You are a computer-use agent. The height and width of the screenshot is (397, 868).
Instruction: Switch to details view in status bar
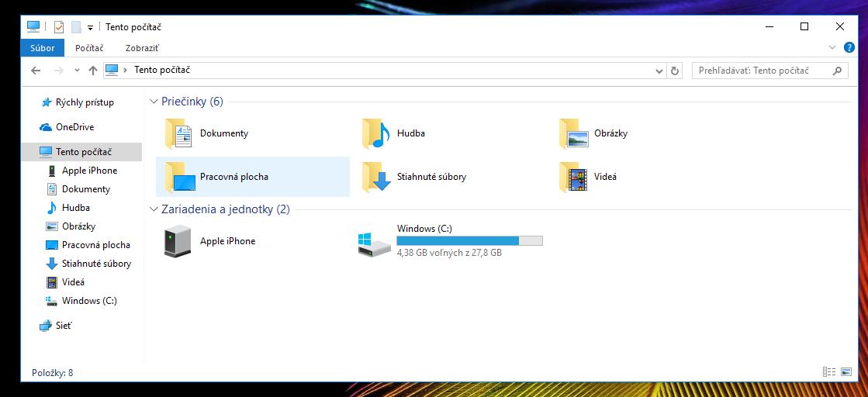coord(829,373)
